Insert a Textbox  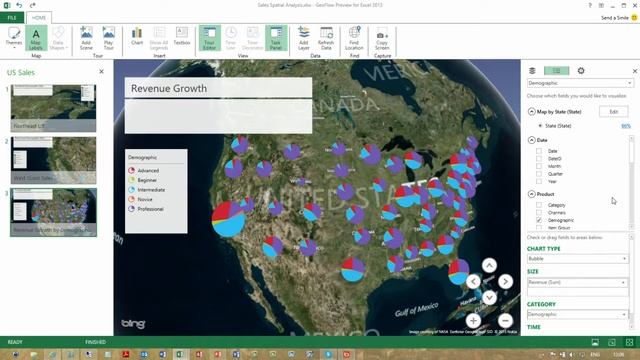[182, 36]
